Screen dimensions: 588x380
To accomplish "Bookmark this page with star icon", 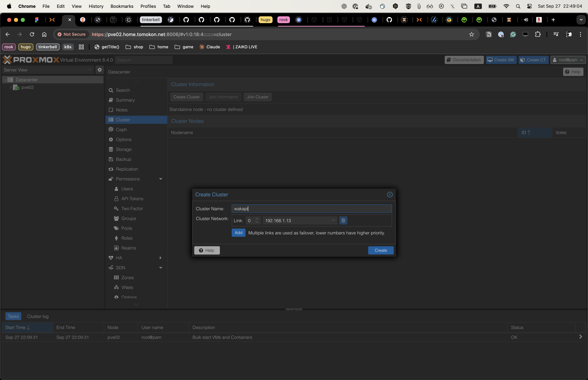I will [471, 34].
